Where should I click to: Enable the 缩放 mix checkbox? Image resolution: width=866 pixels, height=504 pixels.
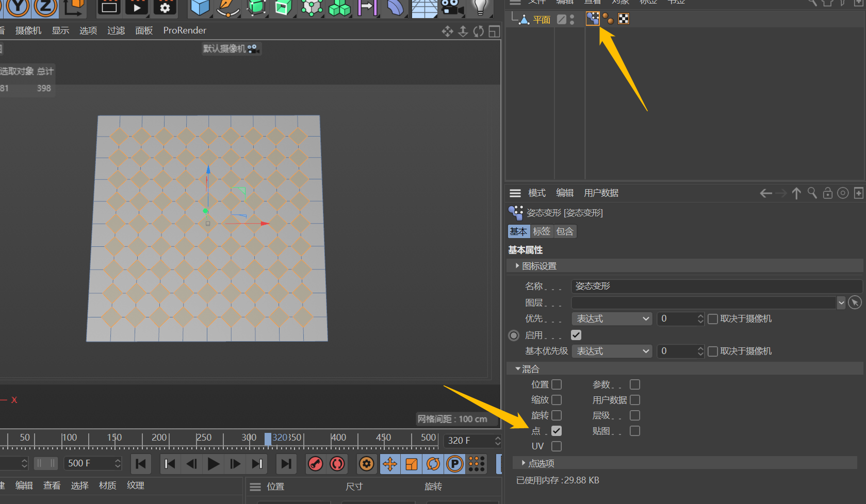pos(557,400)
